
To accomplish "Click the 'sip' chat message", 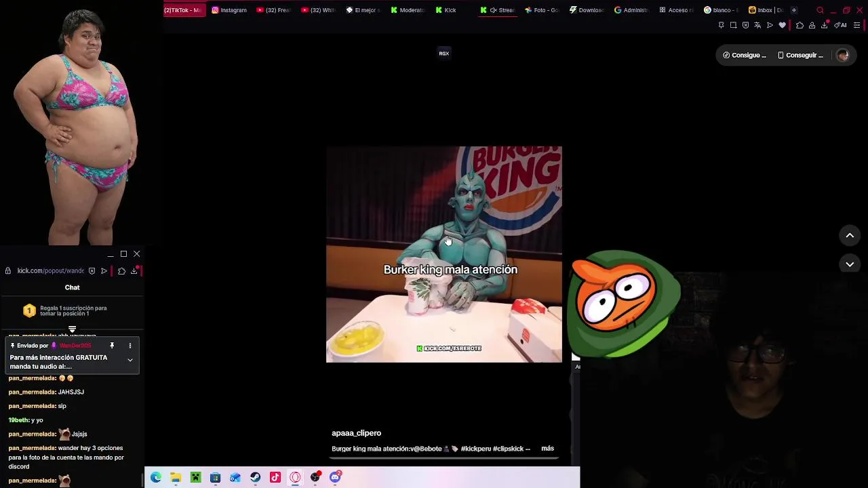I will coord(62,406).
